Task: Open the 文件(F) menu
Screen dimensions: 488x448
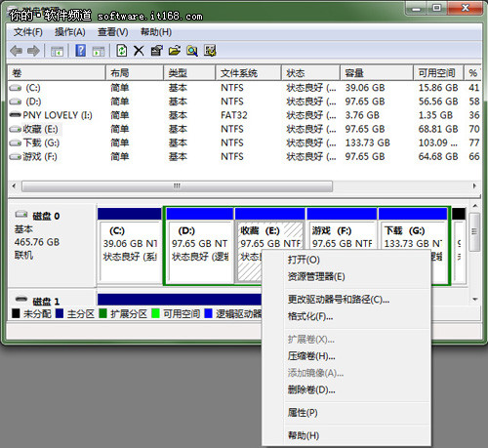Action: tap(28, 32)
